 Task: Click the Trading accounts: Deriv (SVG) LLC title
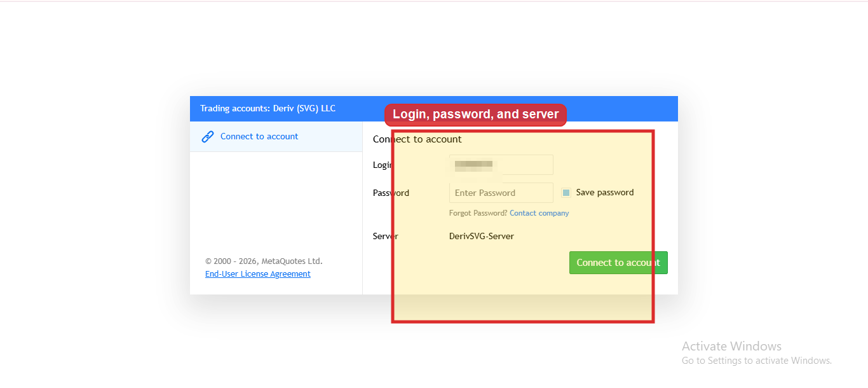(x=268, y=109)
